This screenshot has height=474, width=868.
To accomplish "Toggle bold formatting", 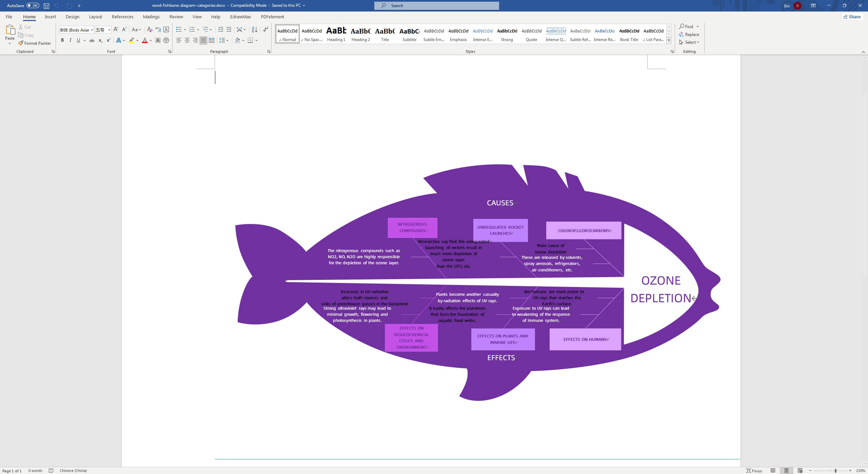I will coord(62,40).
